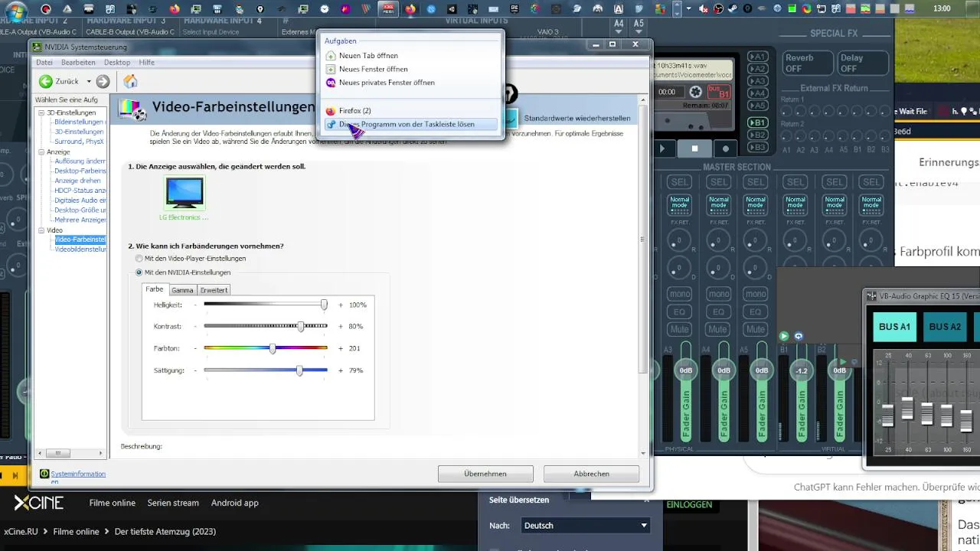Toggle recorder output B2
This screenshot has width=980, height=551.
(x=757, y=135)
